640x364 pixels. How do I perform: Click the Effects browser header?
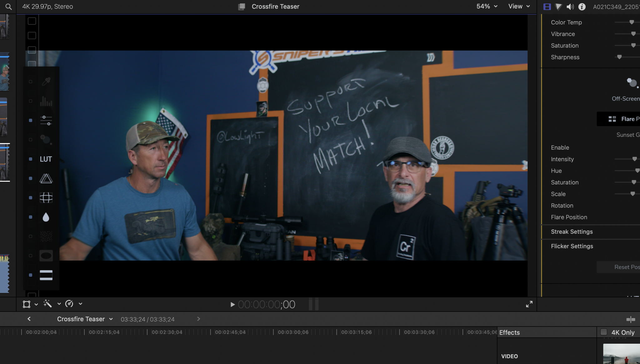509,332
